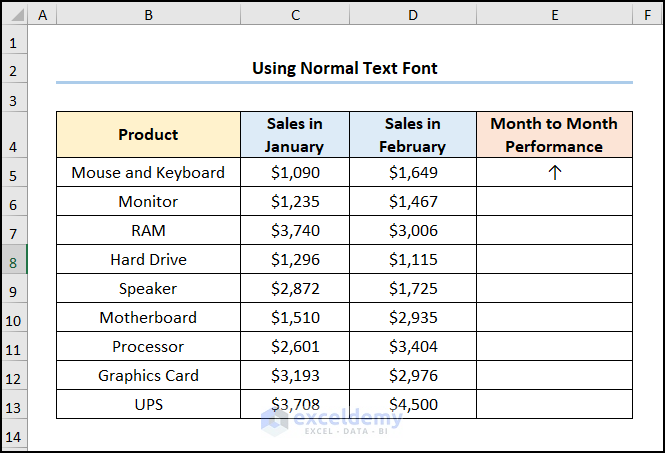Select column C header
The height and width of the screenshot is (453, 665).
(x=294, y=15)
